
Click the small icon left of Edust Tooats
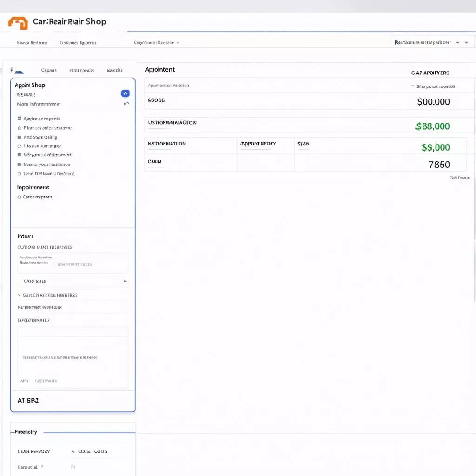(73, 451)
